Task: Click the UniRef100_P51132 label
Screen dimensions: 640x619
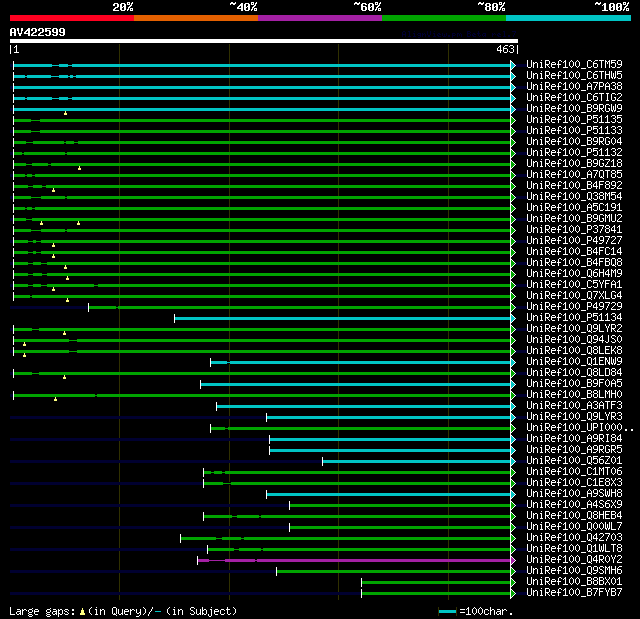Action: pyautogui.click(x=574, y=153)
